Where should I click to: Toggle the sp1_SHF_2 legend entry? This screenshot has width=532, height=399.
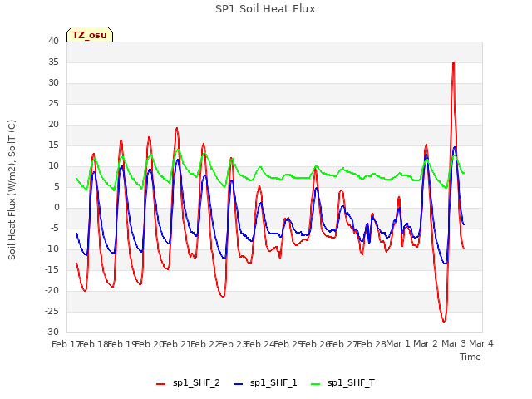pos(188,383)
